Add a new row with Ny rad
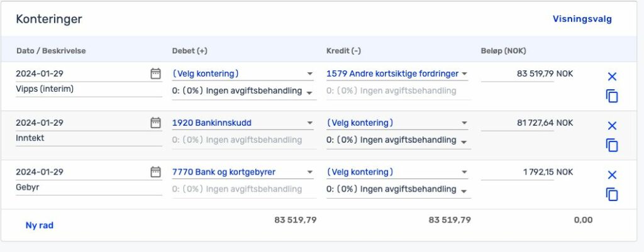This screenshot has height=252, width=644. click(x=39, y=225)
